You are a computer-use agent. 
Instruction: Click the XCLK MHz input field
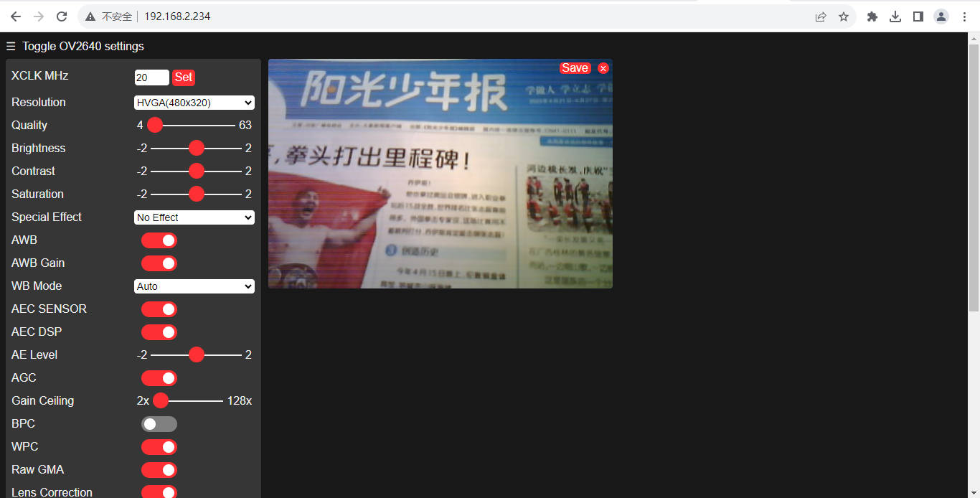coord(151,77)
